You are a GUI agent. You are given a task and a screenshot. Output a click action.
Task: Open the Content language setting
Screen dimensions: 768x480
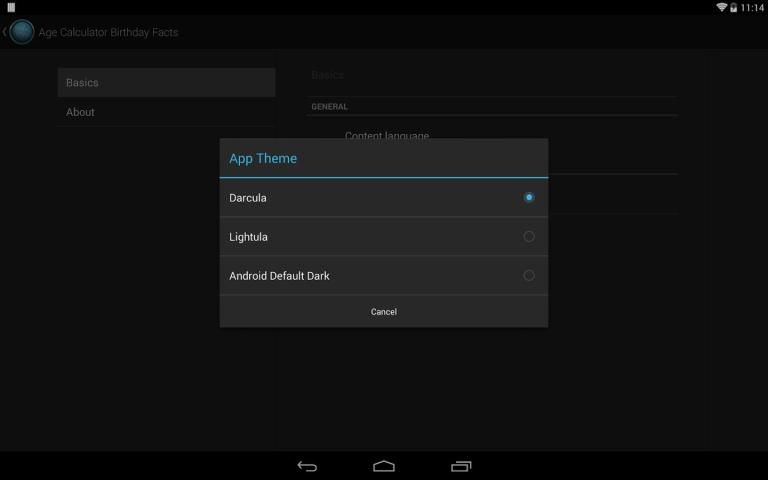pyautogui.click(x=387, y=135)
